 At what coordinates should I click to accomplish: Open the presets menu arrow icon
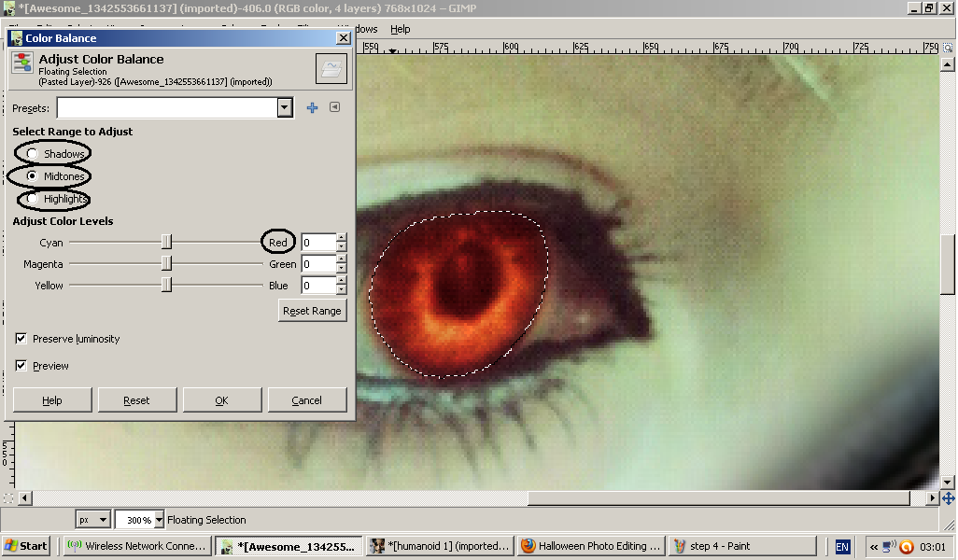pos(334,107)
